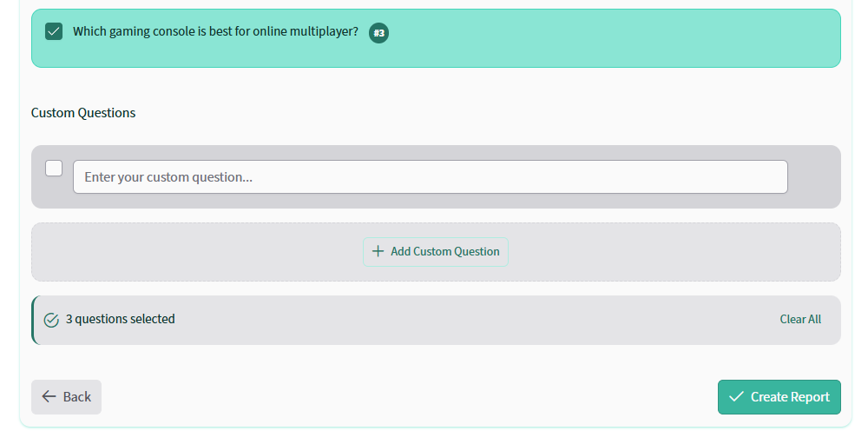This screenshot has width=868, height=431.
Task: Click the '3 questions selected' status text
Action: 121,320
